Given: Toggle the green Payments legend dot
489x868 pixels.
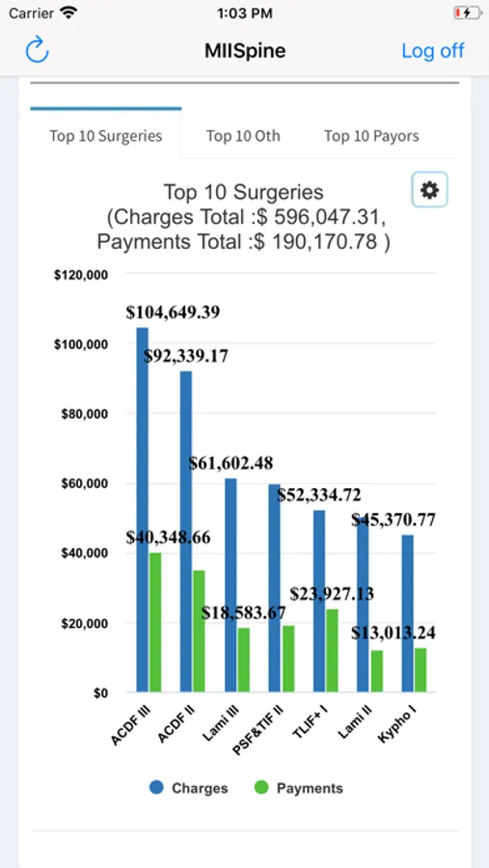Looking at the screenshot, I should (x=261, y=787).
